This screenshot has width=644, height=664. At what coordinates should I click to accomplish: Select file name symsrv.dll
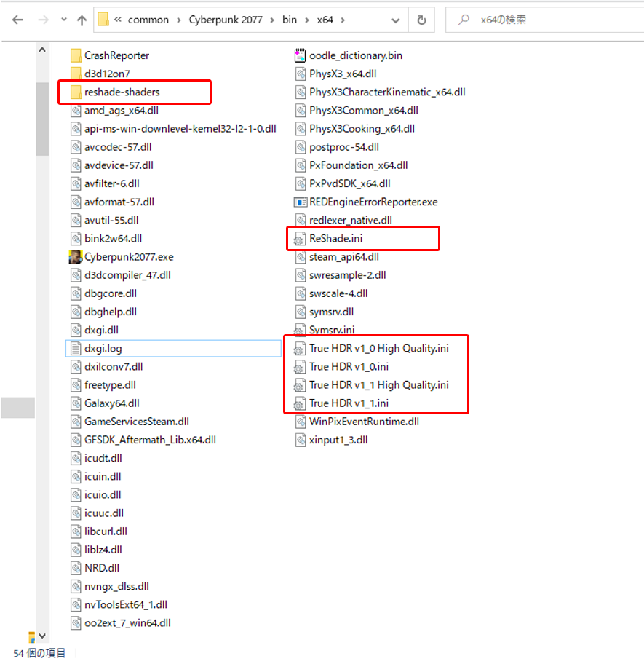(x=331, y=312)
